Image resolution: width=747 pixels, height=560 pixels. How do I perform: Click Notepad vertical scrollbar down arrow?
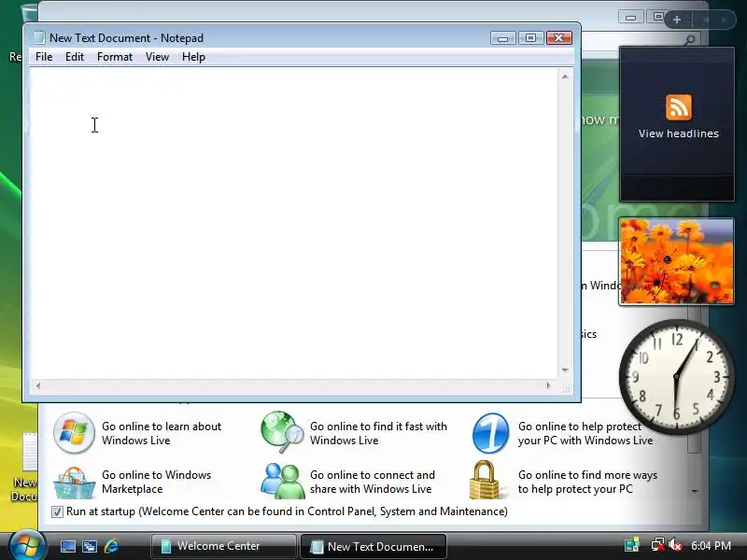point(565,370)
